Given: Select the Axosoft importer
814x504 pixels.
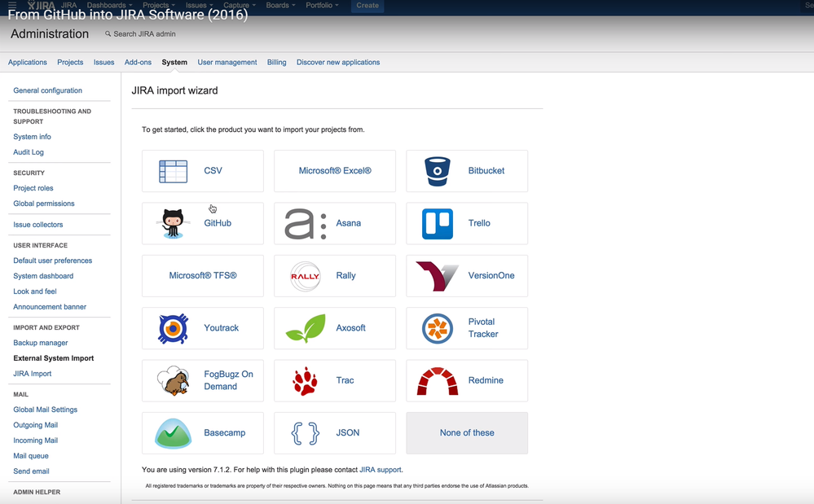Looking at the screenshot, I should coord(334,328).
